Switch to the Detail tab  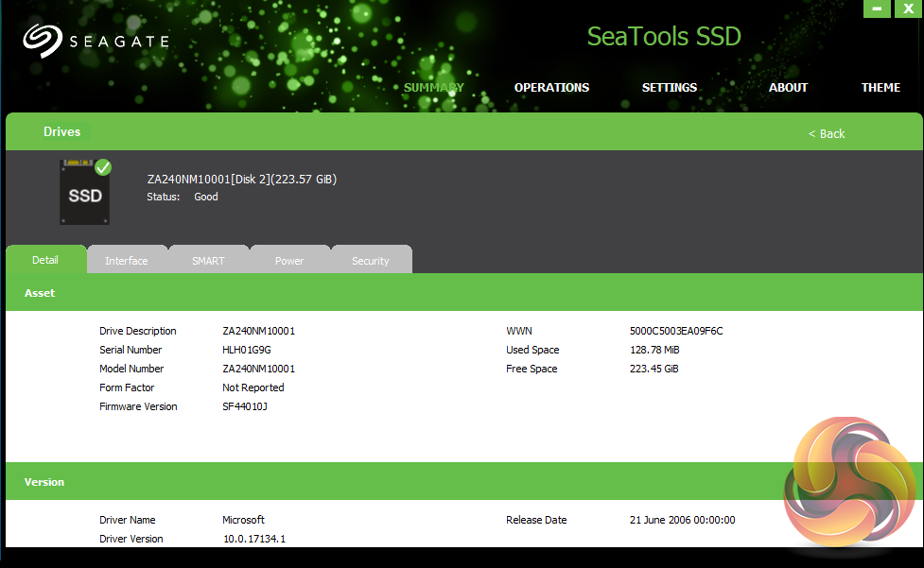click(45, 260)
